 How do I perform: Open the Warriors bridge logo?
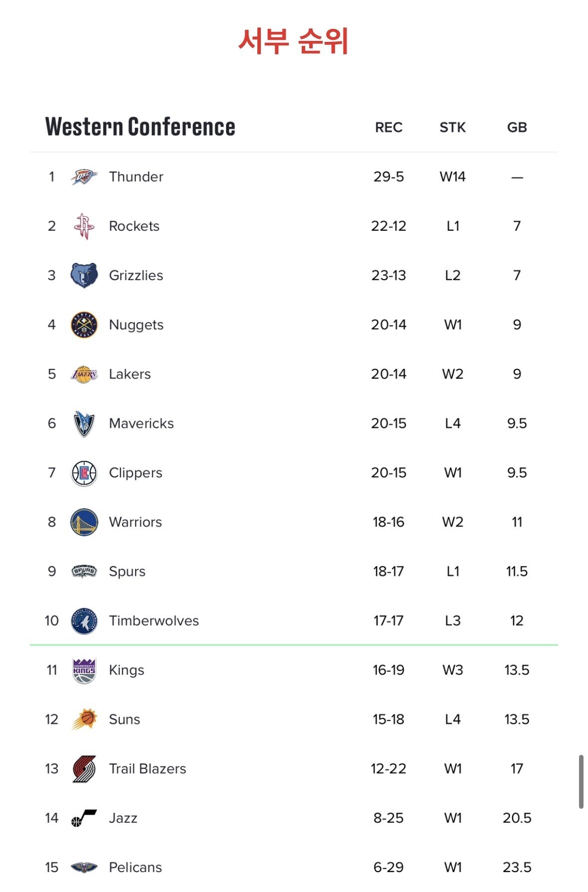[84, 522]
